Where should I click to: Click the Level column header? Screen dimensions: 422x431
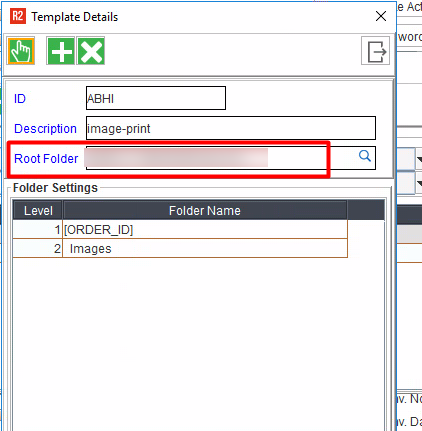(38, 210)
